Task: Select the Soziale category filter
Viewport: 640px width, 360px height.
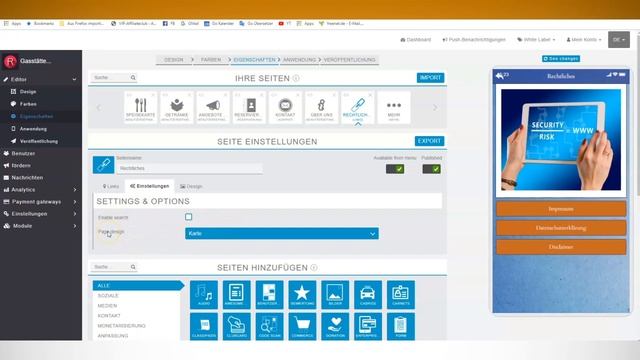Action: pyautogui.click(x=108, y=296)
